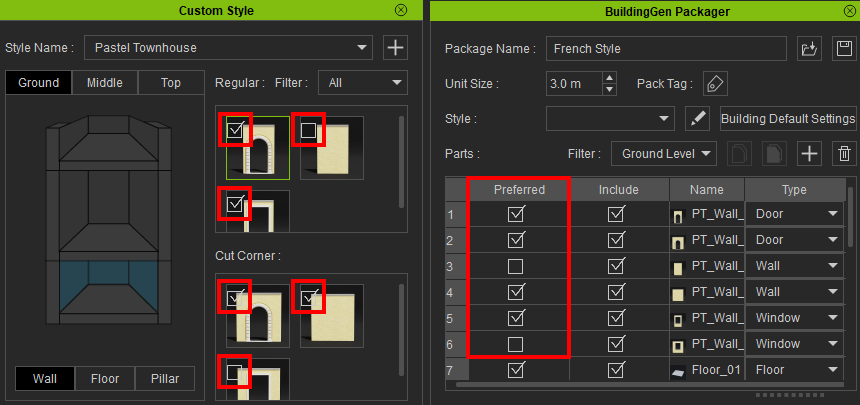Uncheck Cut Corner plain wall checkbox
860x405 pixels.
click(309, 297)
